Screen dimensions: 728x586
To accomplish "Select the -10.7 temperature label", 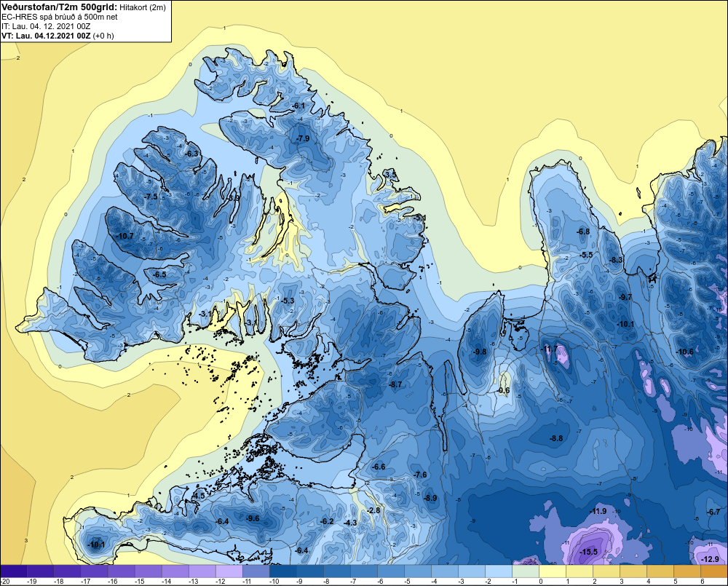I will [125, 236].
